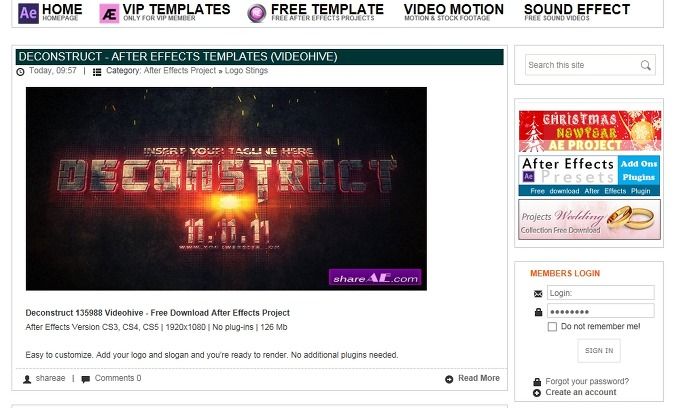Open the After Effects Project category link
The height and width of the screenshot is (408, 683).
(180, 71)
